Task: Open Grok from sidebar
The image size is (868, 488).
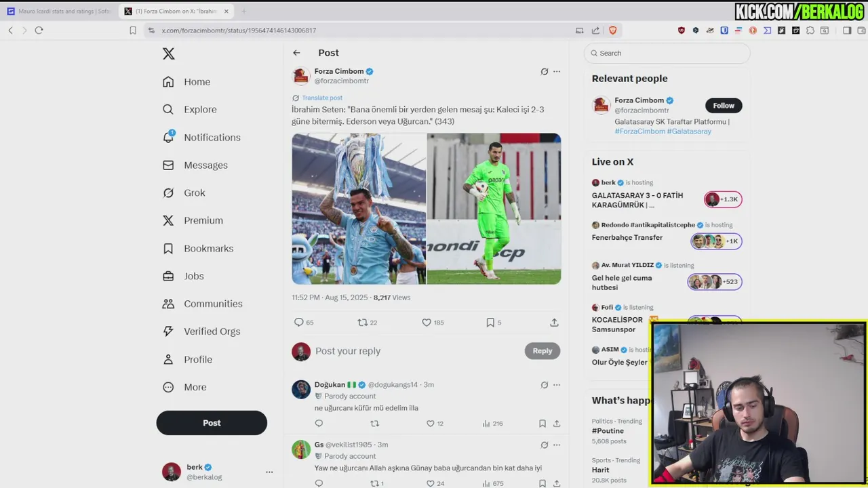Action: (184, 193)
